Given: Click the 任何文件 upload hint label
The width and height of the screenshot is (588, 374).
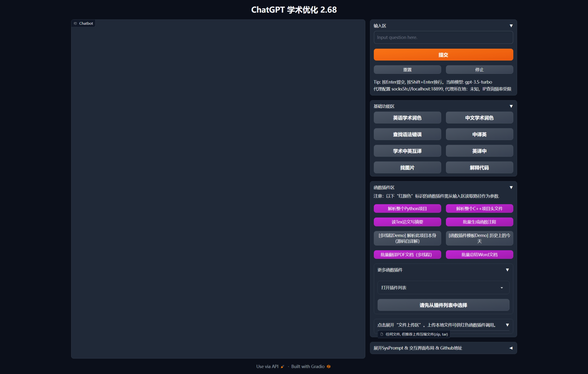Looking at the screenshot, I should pyautogui.click(x=417, y=334).
